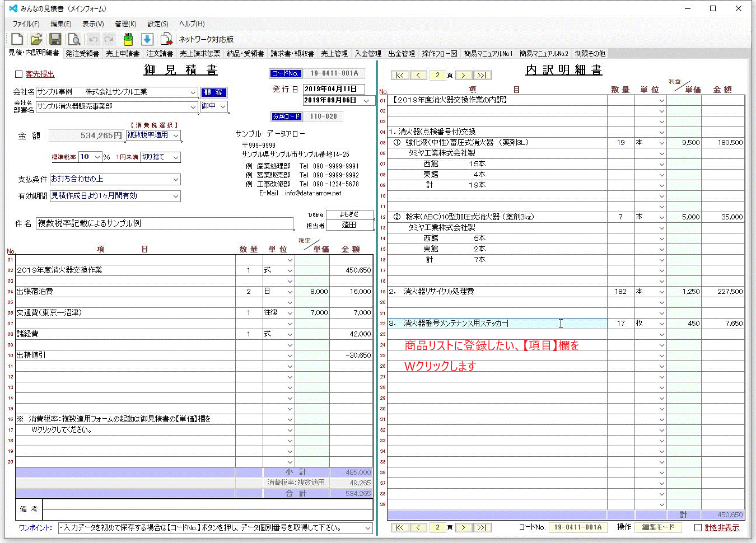Go to last page in bottom navigator

click(x=482, y=527)
